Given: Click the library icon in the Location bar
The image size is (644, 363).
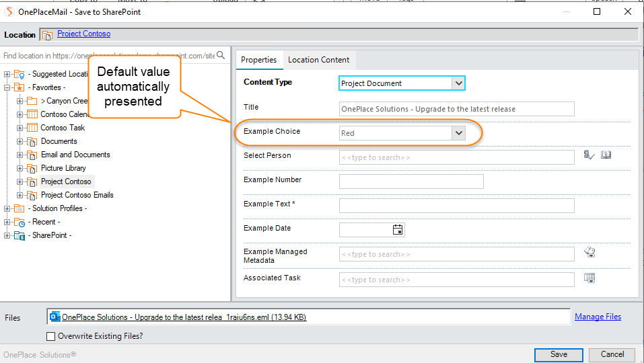Looking at the screenshot, I should 47,35.
